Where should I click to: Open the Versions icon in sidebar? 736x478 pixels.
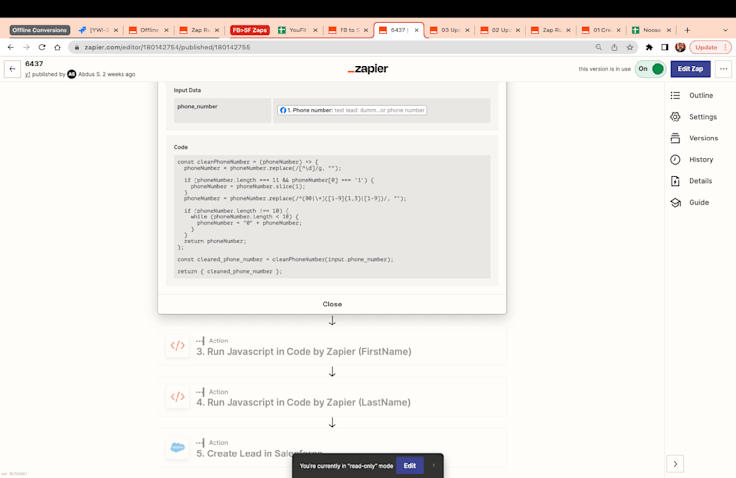pos(675,138)
